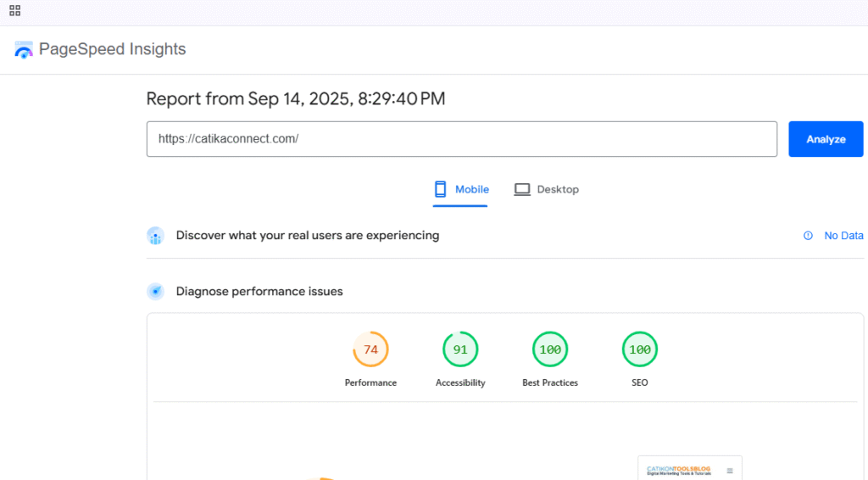The height and width of the screenshot is (480, 868).
Task: Click the PageSpeed Insights title text
Action: tap(112, 49)
